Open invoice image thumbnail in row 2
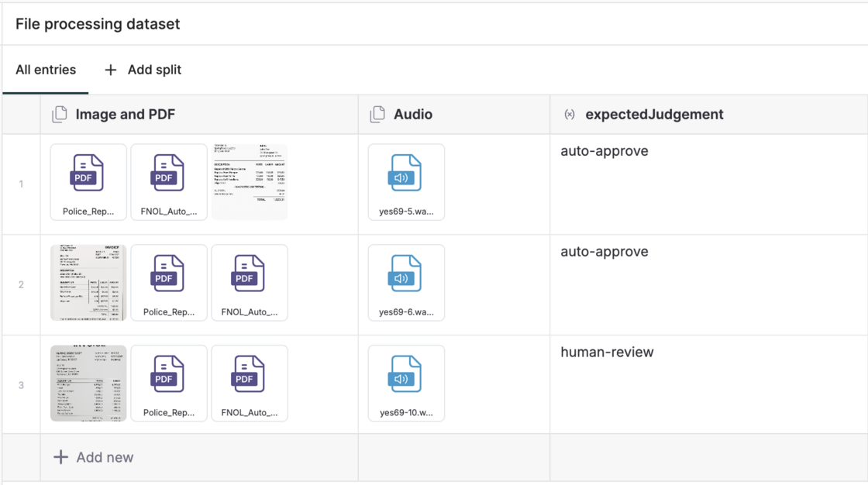The image size is (868, 485). pyautogui.click(x=88, y=283)
